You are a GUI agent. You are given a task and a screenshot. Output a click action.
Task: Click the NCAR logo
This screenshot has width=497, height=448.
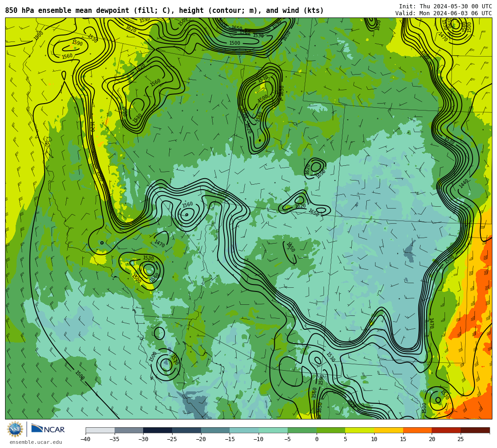coord(48,429)
